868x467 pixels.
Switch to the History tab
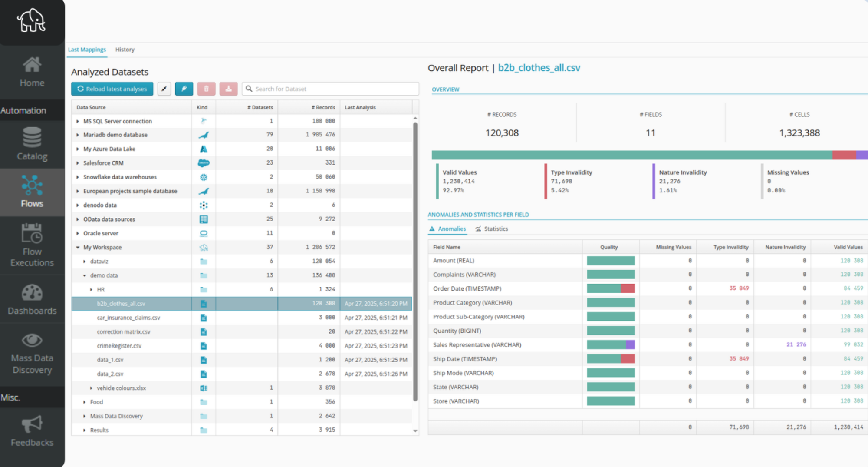tap(125, 50)
